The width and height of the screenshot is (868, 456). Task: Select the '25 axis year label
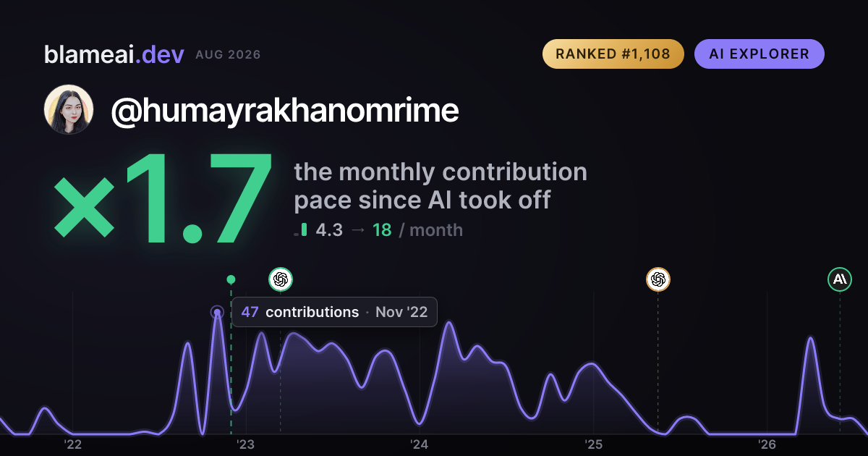click(593, 444)
